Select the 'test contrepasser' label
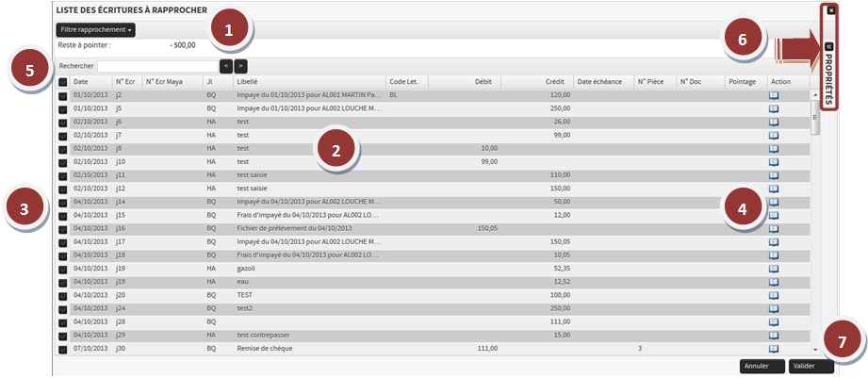The image size is (868, 378). click(263, 335)
